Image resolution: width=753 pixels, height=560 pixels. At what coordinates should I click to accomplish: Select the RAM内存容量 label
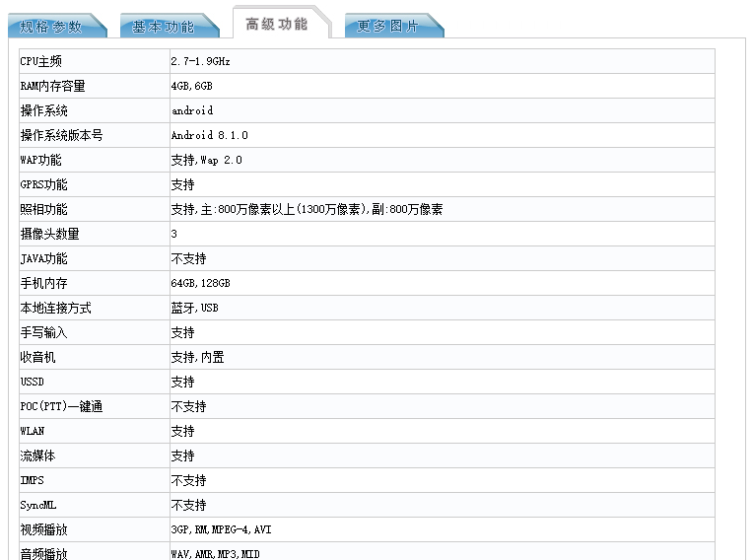click(x=53, y=86)
